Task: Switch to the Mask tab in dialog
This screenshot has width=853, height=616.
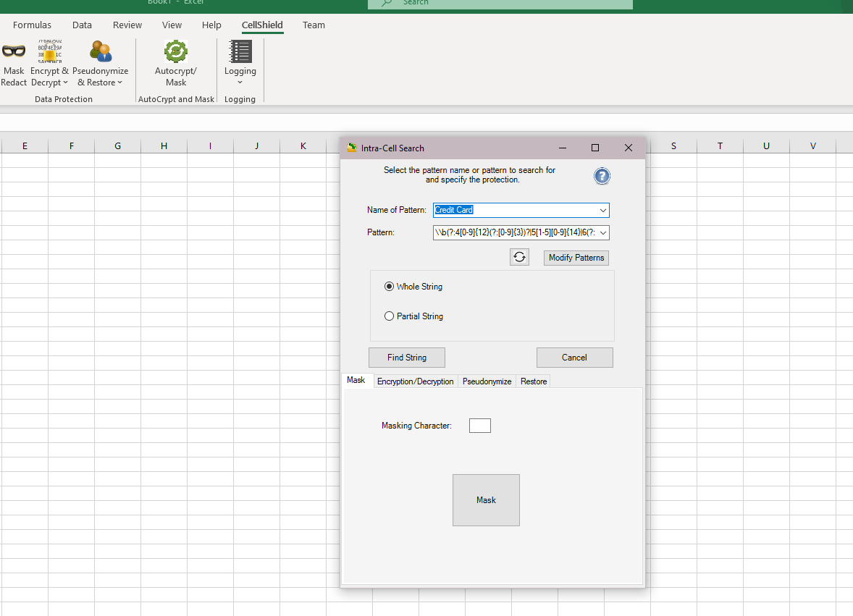Action: 356,380
